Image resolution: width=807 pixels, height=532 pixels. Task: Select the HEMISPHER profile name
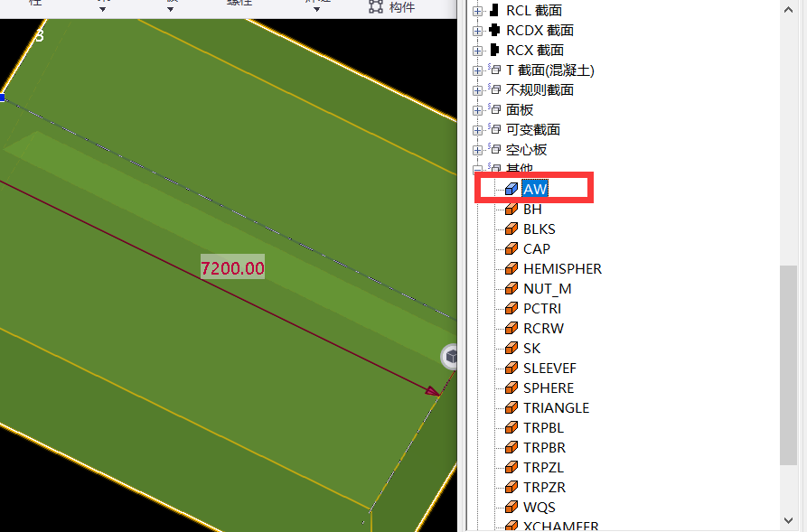(562, 268)
